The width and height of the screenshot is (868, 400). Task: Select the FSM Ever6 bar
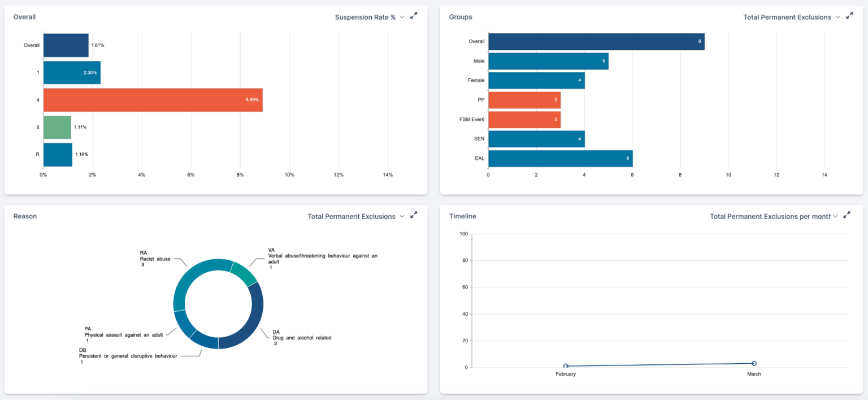point(524,119)
